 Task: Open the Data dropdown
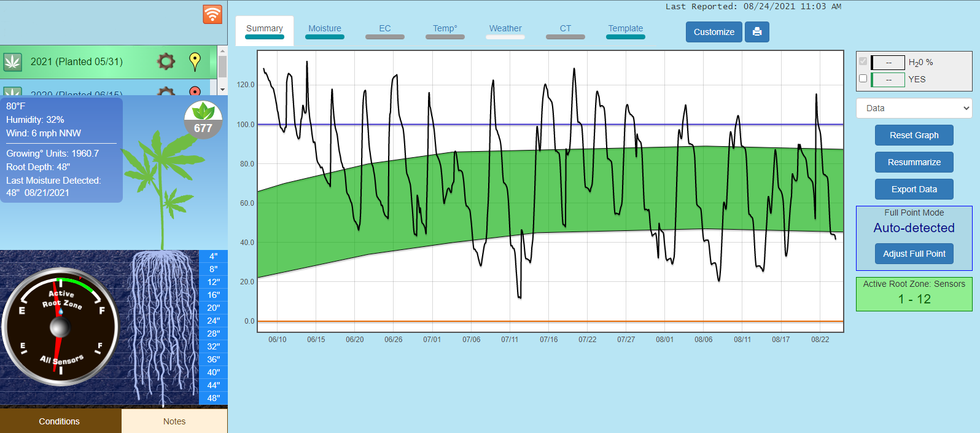click(x=914, y=108)
